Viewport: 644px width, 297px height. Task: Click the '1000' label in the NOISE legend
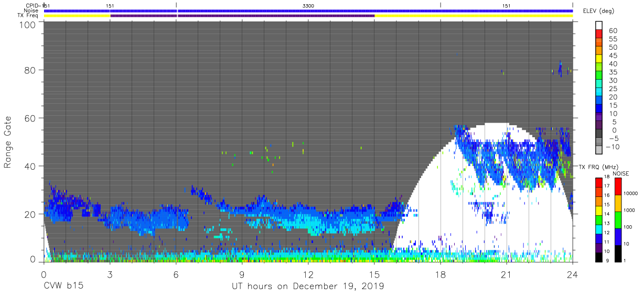[x=630, y=211]
